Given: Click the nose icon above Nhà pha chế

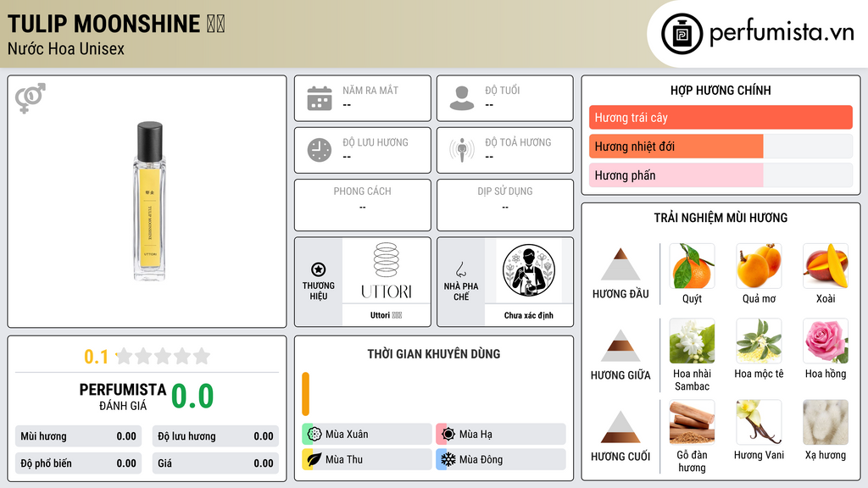Looking at the screenshot, I should [460, 269].
